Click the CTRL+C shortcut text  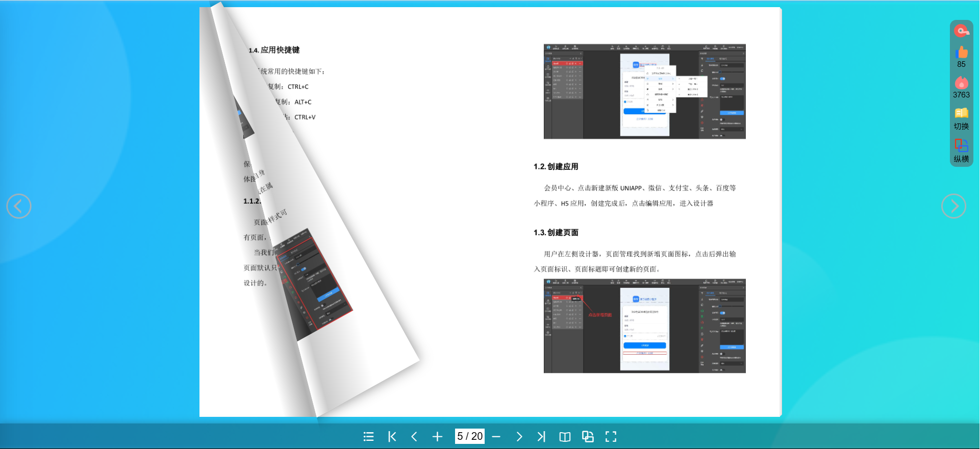click(298, 87)
